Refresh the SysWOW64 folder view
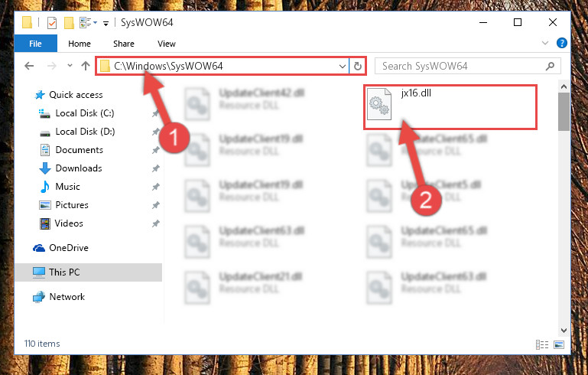Viewport: 588px width, 375px height. pos(358,67)
